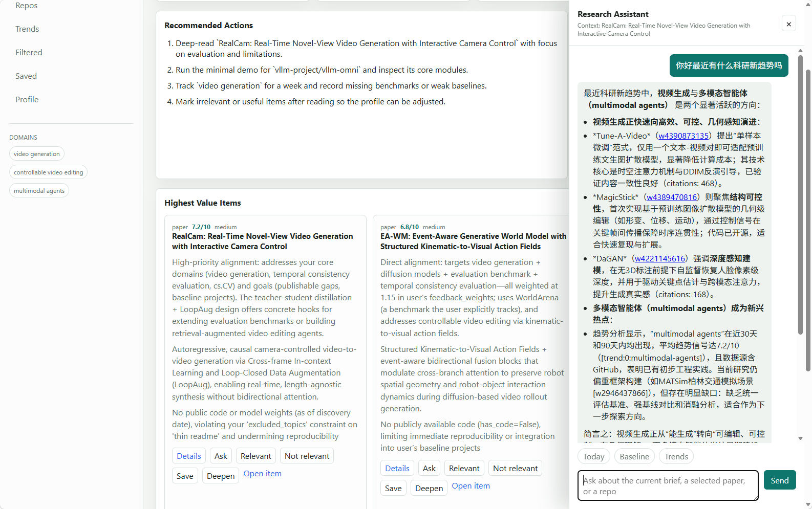Click the Recommended Actions heading
The image size is (812, 509).
point(208,26)
